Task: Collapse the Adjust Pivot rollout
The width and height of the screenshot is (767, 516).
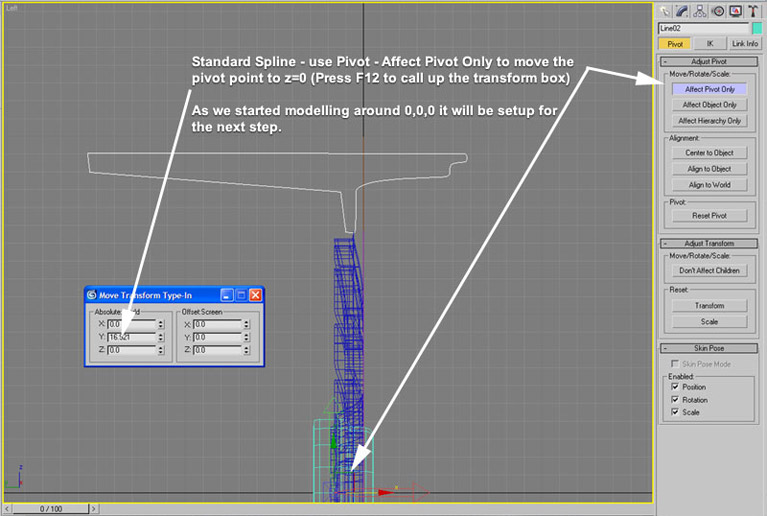Action: 709,62
